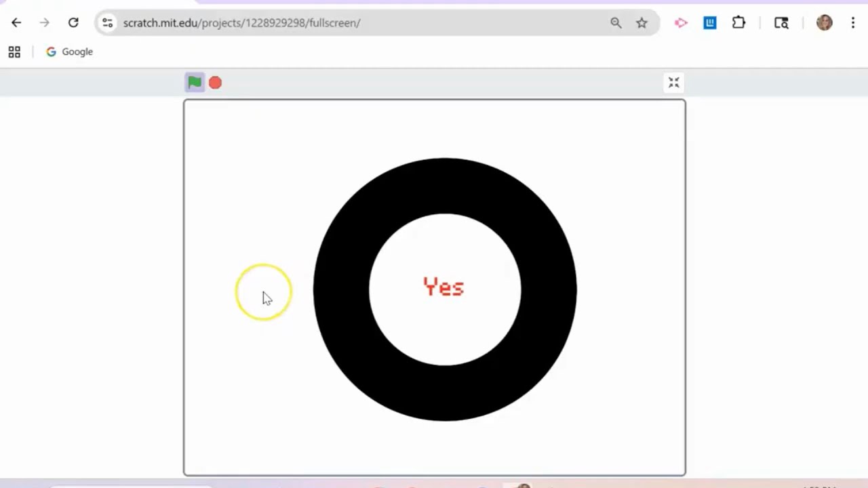Open the Chrome three-dot menu
Screen dimensions: 868x488
click(x=852, y=23)
